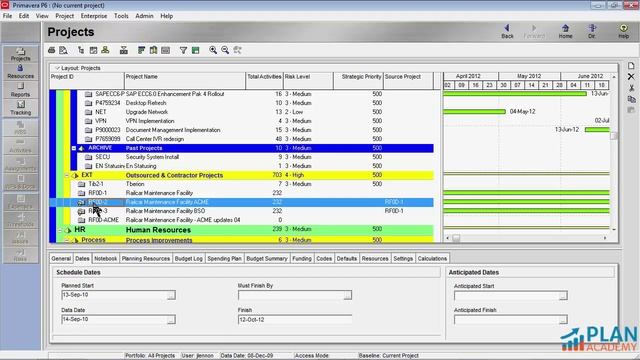
Task: Click the Gantt chart horizontal scrollbar thumb
Action: pyautogui.click(x=456, y=238)
